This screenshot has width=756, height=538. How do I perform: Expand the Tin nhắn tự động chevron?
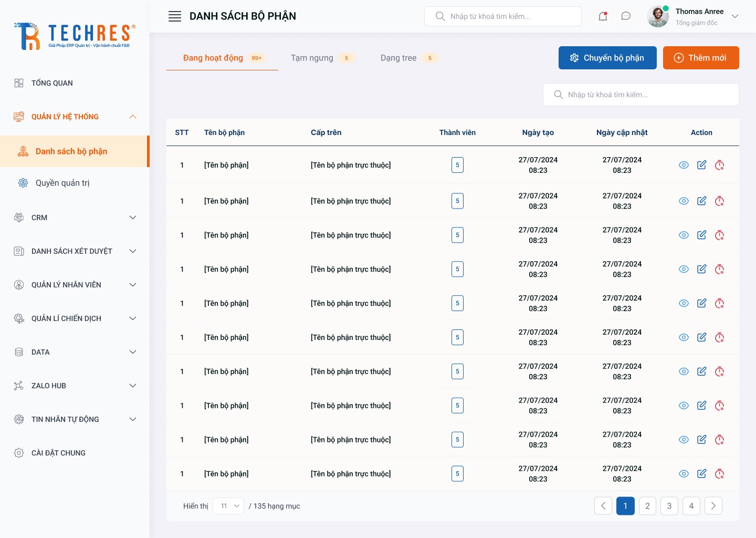tap(133, 419)
